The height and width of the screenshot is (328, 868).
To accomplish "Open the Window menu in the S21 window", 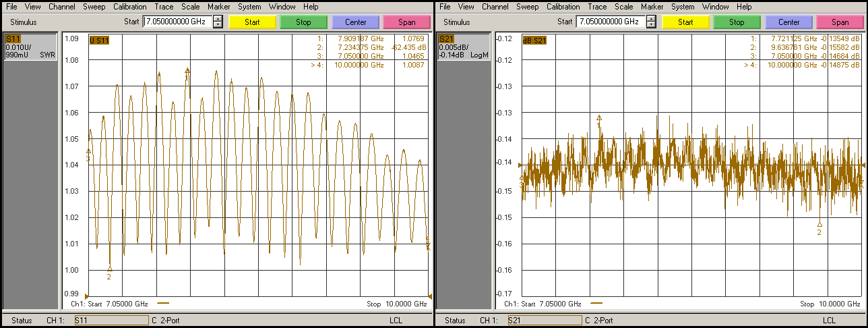I will [x=715, y=7].
